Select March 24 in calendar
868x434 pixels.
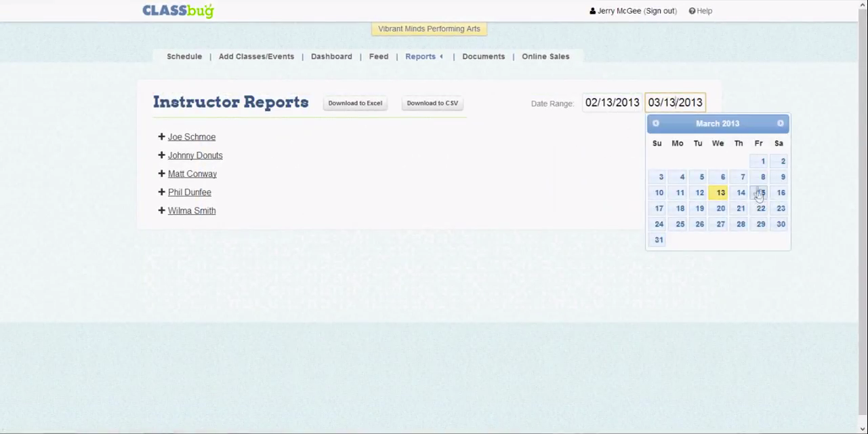tap(657, 224)
